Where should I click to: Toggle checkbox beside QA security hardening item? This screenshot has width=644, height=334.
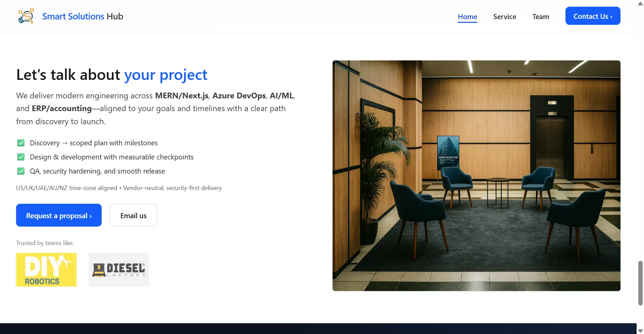coord(20,171)
